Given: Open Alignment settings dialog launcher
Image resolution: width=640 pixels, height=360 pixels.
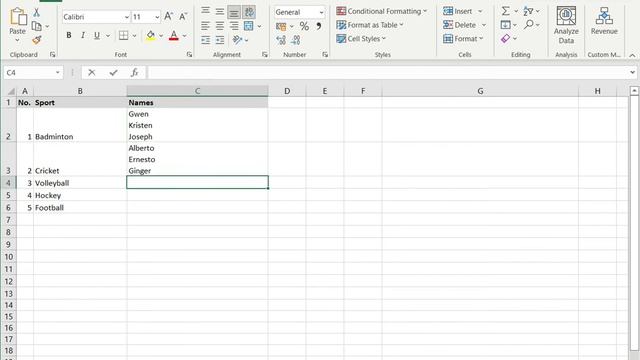Looking at the screenshot, I should tap(265, 54).
